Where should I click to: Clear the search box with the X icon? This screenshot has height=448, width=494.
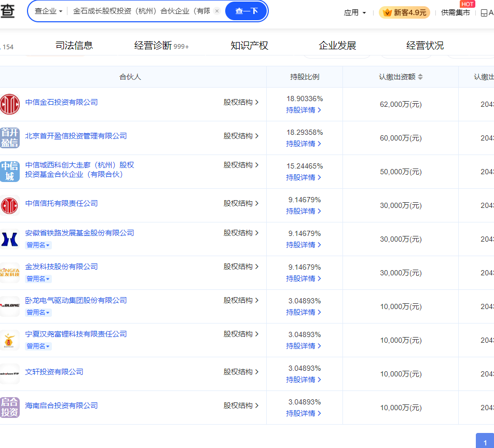coord(217,11)
